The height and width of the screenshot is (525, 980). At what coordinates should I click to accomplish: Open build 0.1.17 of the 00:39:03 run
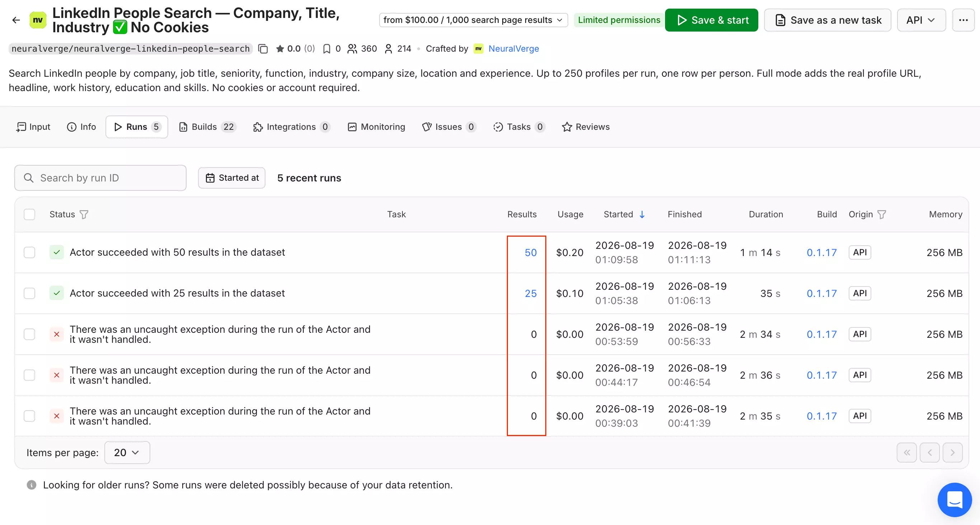click(822, 416)
